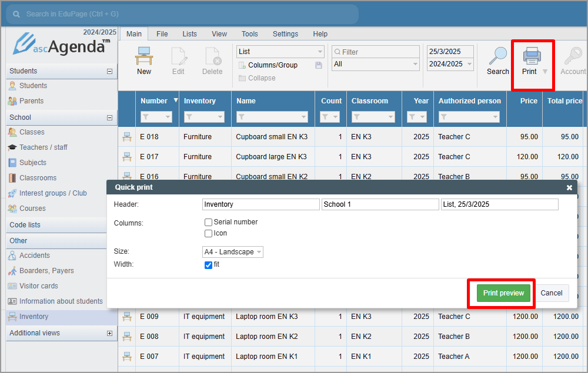
Task: Click the row icon for E 007
Action: pos(127,356)
